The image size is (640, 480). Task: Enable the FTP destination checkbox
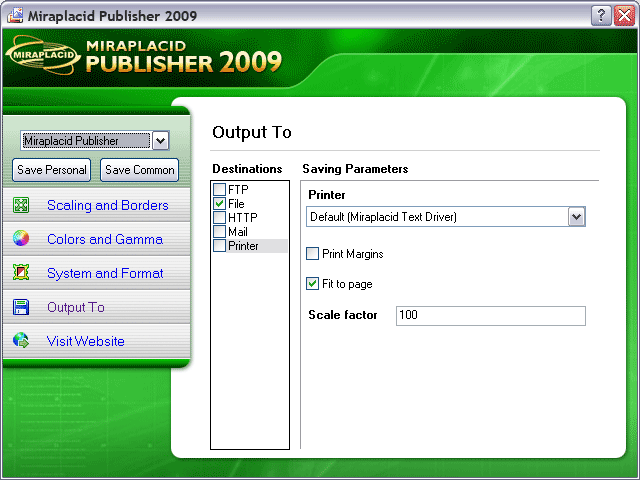220,189
